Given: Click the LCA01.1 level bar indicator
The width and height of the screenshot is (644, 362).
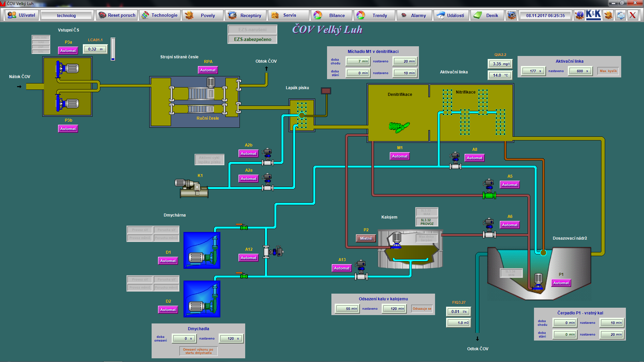Looking at the screenshot, I should (x=113, y=49).
